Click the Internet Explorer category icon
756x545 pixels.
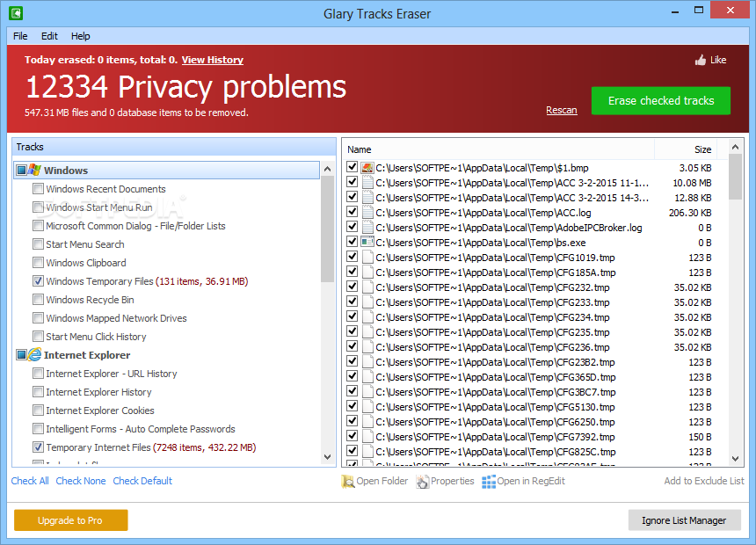34,354
